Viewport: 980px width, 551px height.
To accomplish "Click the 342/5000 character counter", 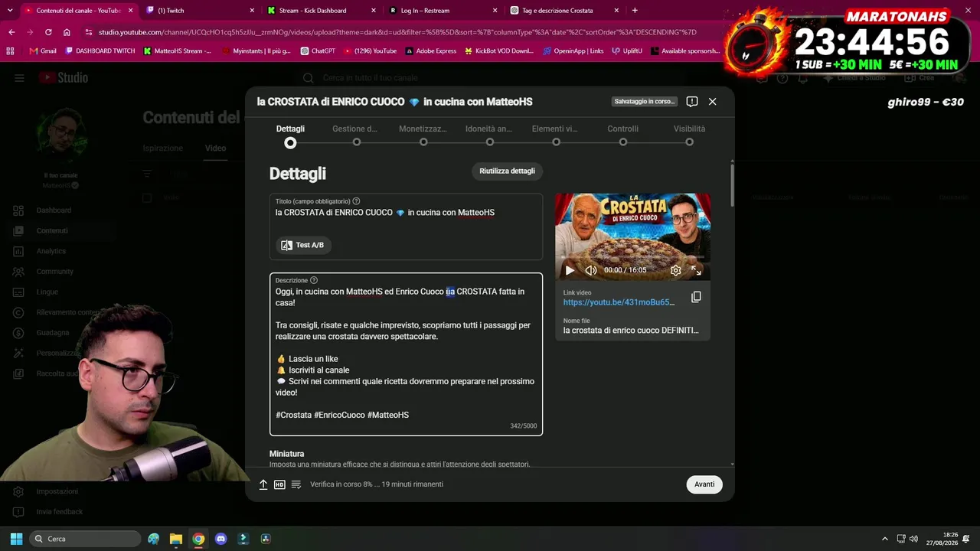I will 524,426.
